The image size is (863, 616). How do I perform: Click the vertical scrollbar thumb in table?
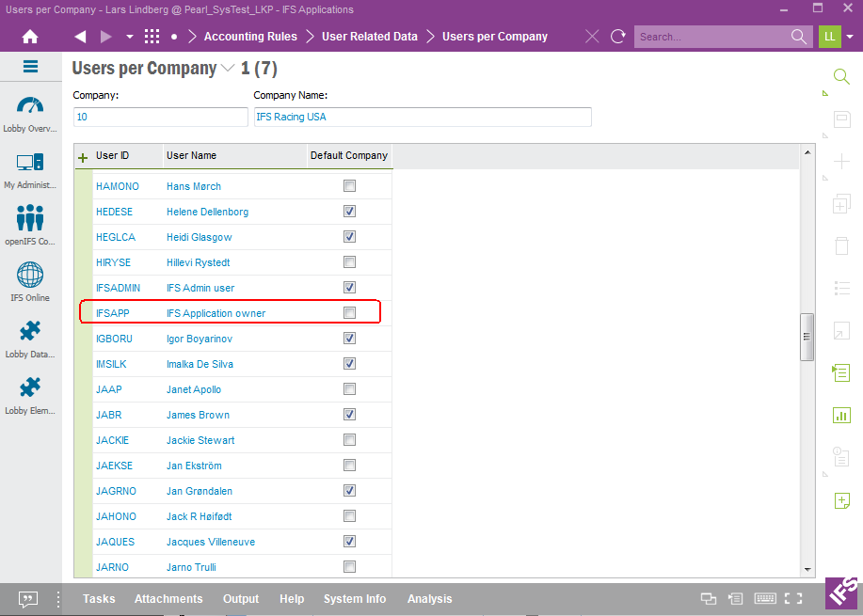click(x=807, y=337)
